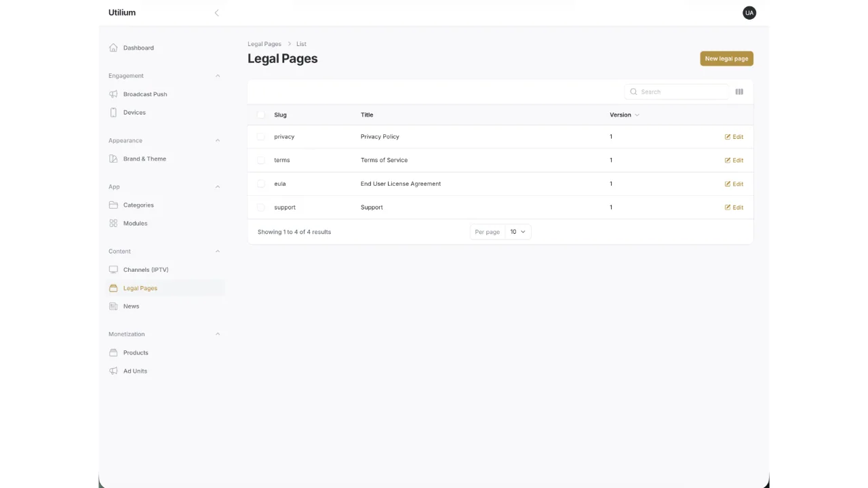Open the Dashboard menu item

coord(165,48)
